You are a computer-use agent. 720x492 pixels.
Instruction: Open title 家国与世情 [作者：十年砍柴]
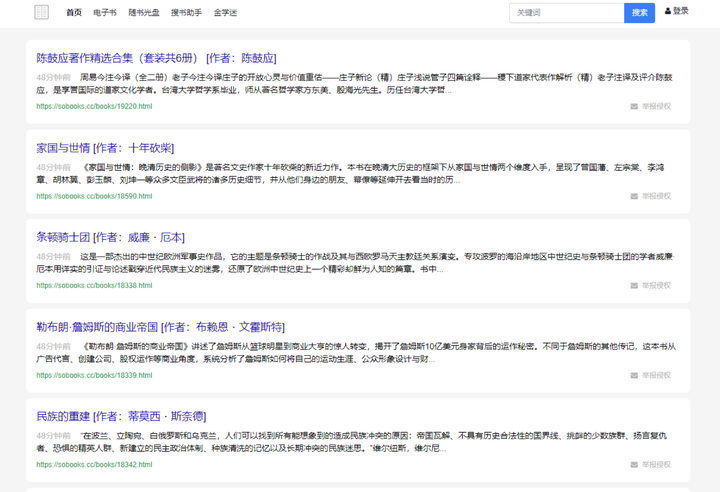(105, 148)
